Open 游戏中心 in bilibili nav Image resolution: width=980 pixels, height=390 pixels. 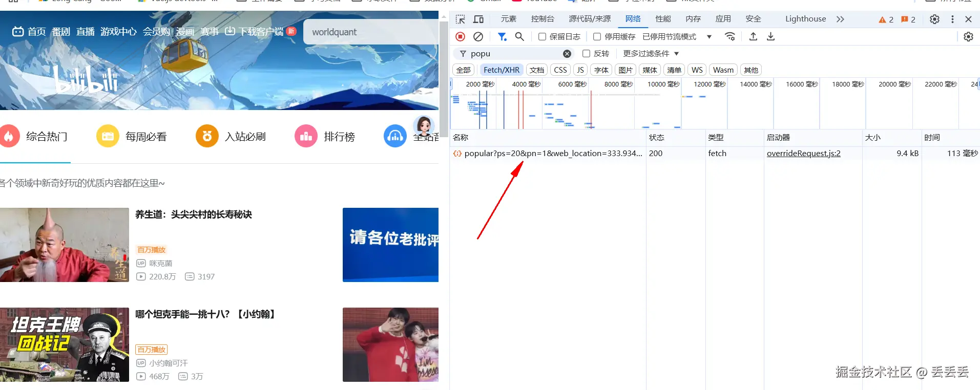pos(118,31)
